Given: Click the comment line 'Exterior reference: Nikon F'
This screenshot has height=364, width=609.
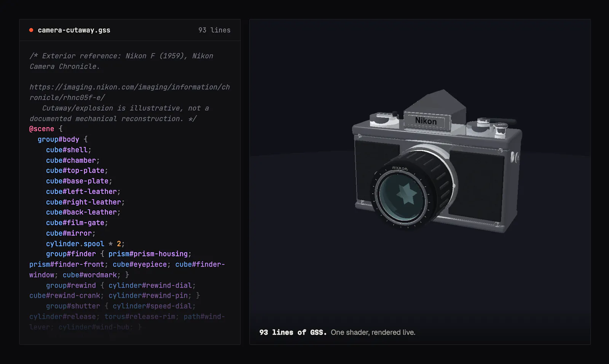Looking at the screenshot, I should pos(121,61).
